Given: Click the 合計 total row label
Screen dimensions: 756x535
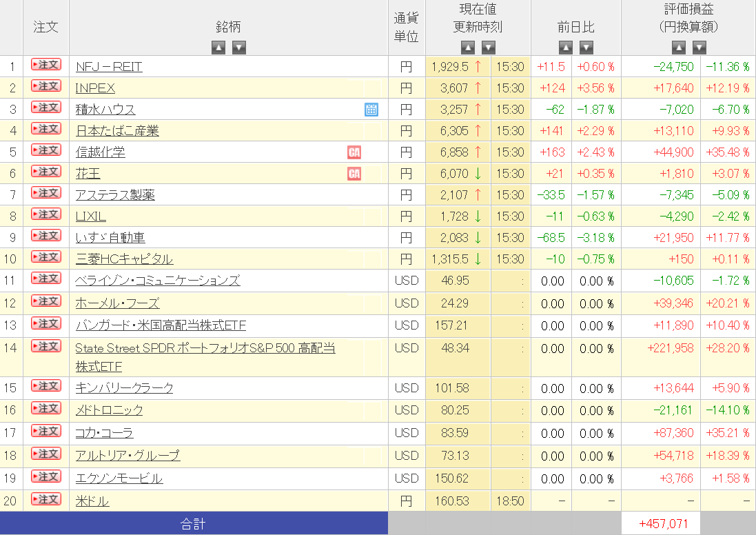Looking at the screenshot, I should [x=193, y=524].
